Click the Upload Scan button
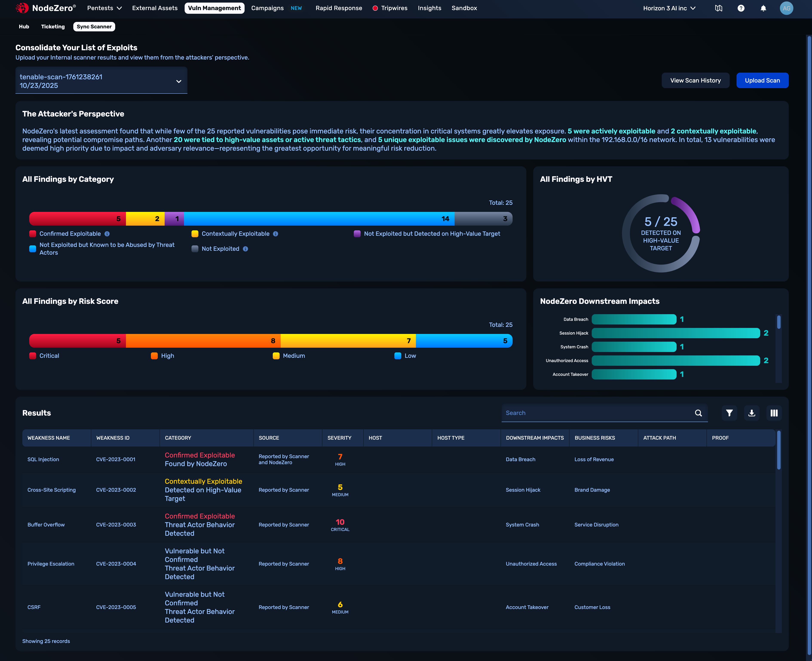 coord(762,80)
